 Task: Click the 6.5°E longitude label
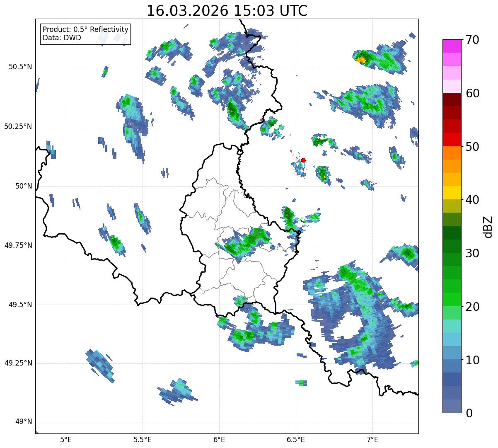pyautogui.click(x=296, y=439)
